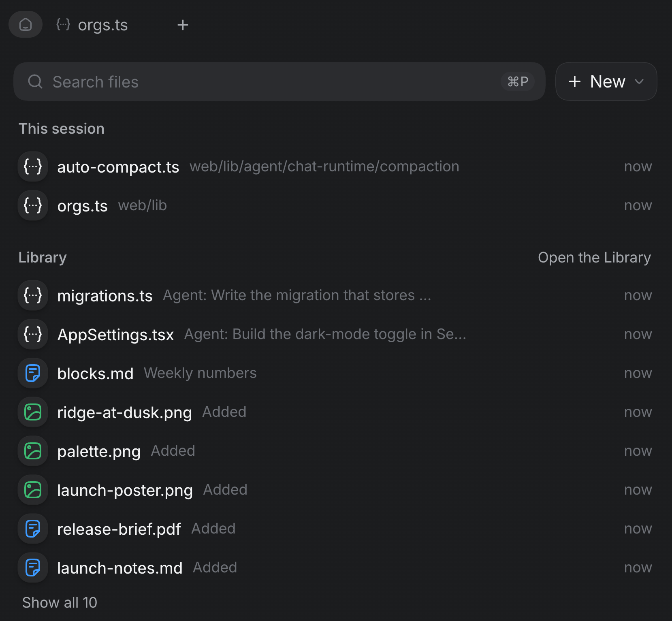Viewport: 672px width, 621px height.
Task: Click the code icon beside migrations.ts
Action: [x=33, y=295]
